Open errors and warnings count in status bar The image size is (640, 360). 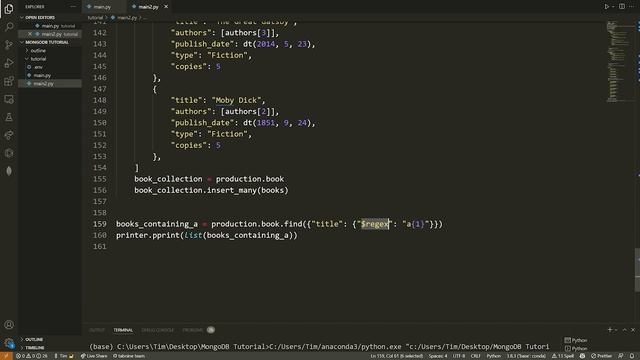pos(31,356)
